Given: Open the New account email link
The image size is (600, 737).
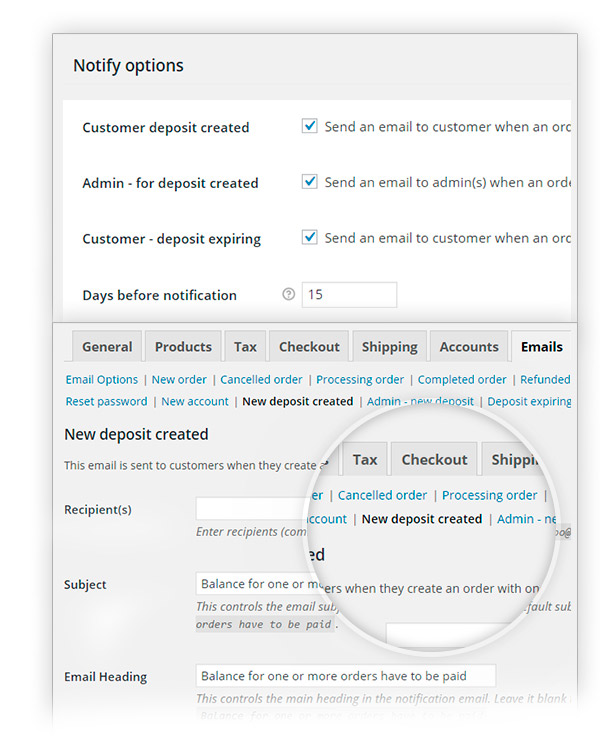Looking at the screenshot, I should tap(195, 401).
